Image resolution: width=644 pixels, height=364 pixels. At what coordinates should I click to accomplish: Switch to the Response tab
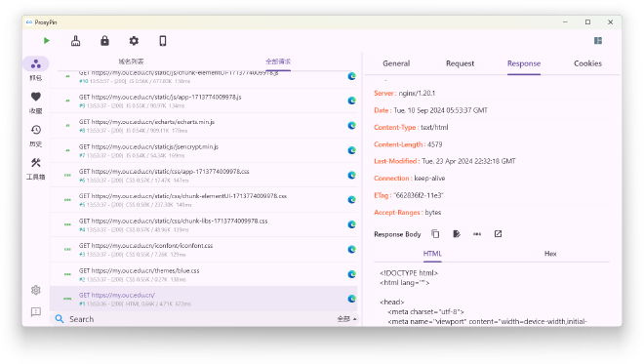[524, 63]
